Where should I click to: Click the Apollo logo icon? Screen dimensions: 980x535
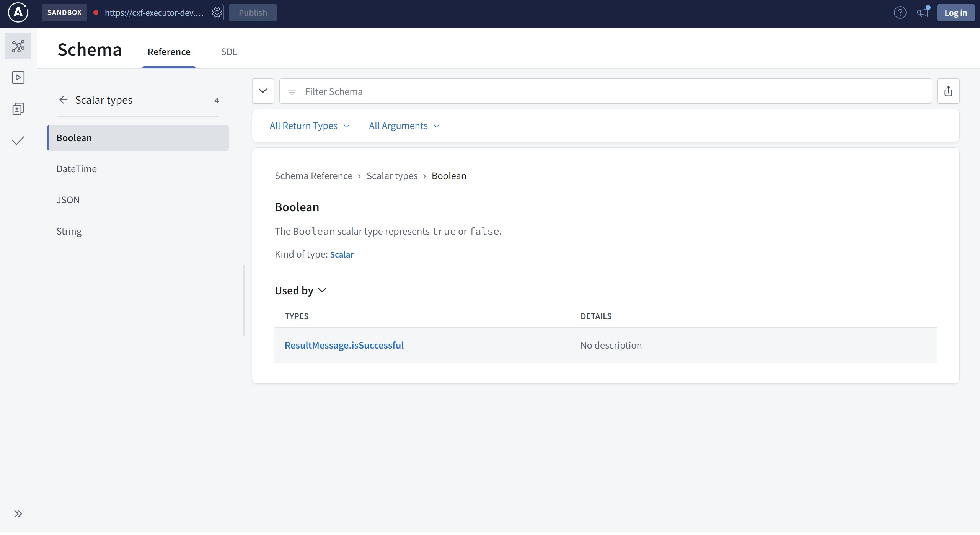click(x=18, y=13)
